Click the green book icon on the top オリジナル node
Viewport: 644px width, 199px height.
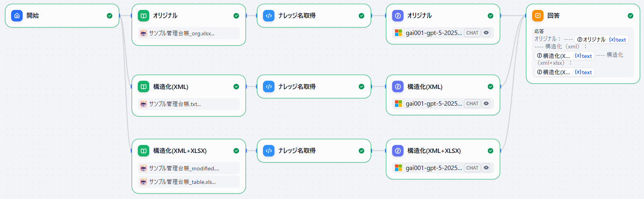(144, 16)
